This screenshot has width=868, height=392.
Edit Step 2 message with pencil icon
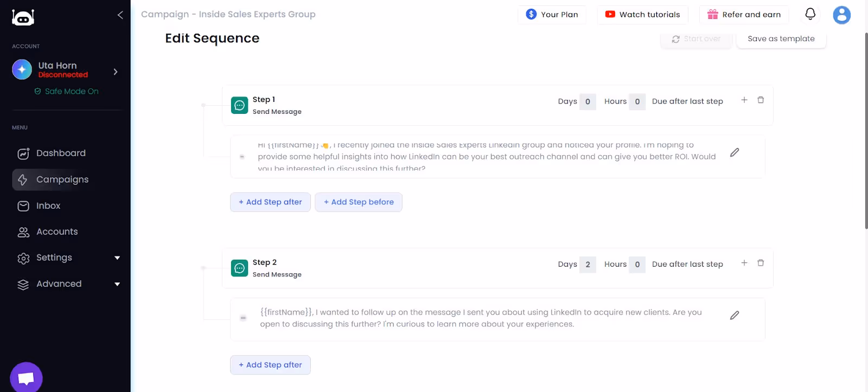tap(735, 315)
